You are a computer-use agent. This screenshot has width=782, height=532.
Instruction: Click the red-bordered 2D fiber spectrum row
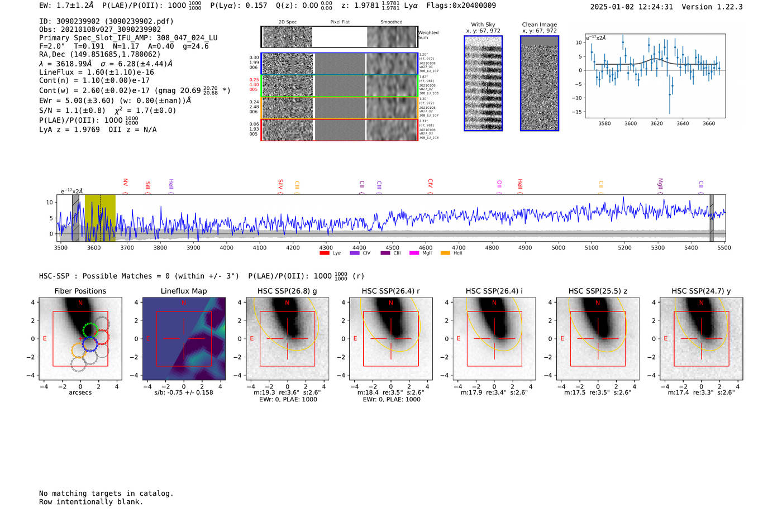click(339, 130)
